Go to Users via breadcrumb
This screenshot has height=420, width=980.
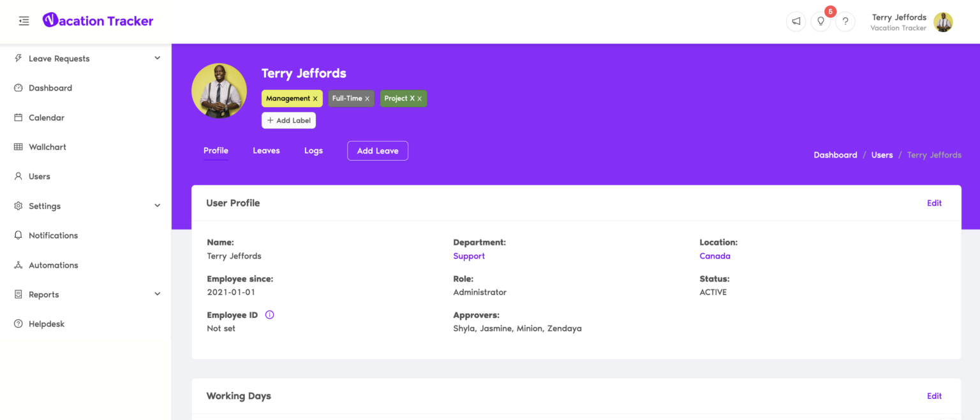tap(882, 155)
